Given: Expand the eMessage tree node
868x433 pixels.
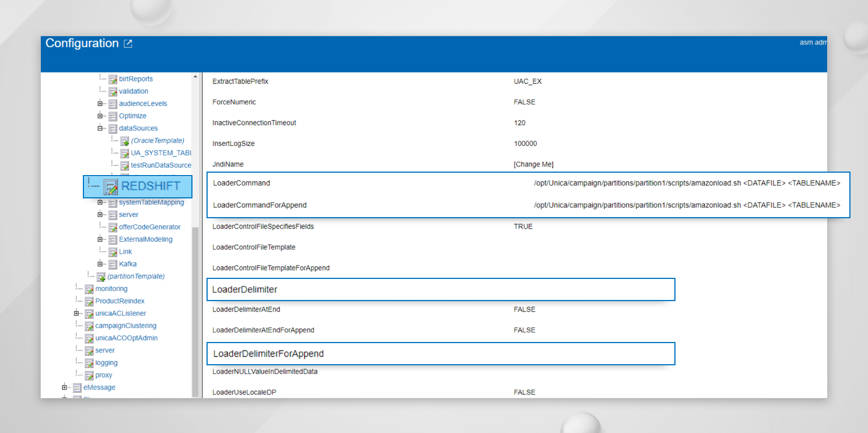Looking at the screenshot, I should click(65, 387).
